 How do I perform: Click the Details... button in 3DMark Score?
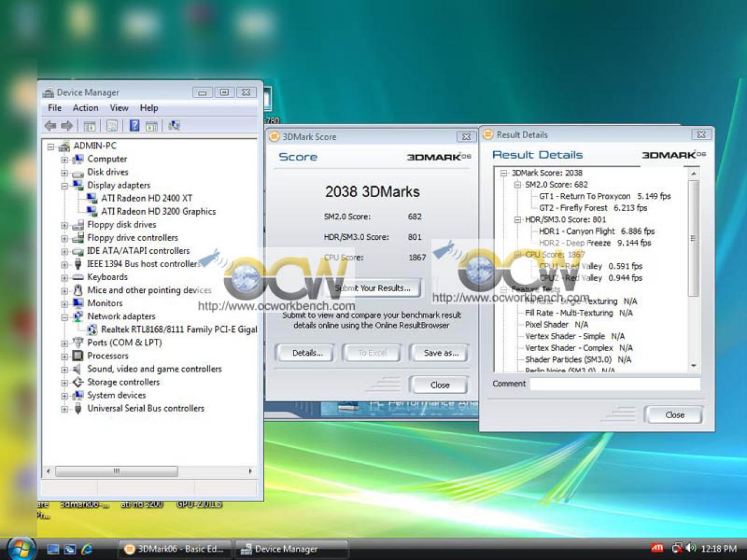307,353
